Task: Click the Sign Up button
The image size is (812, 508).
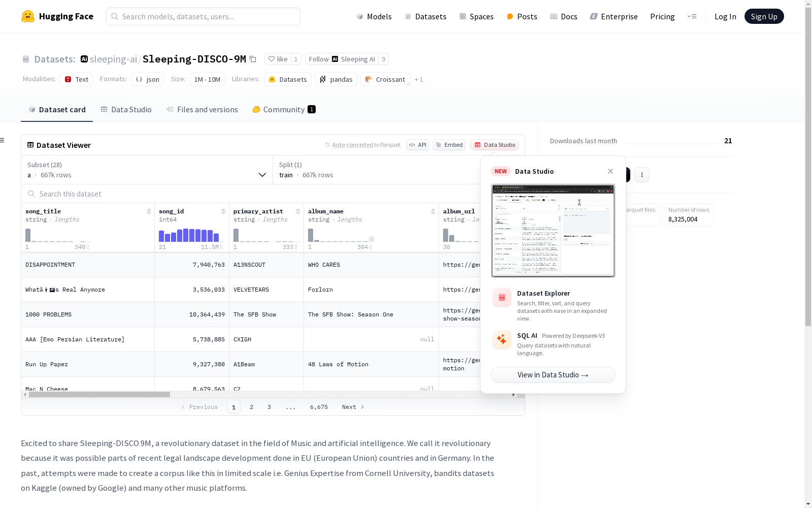Action: click(764, 16)
